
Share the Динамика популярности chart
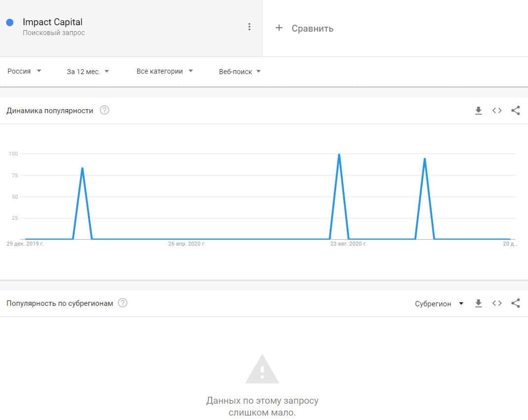[x=516, y=110]
